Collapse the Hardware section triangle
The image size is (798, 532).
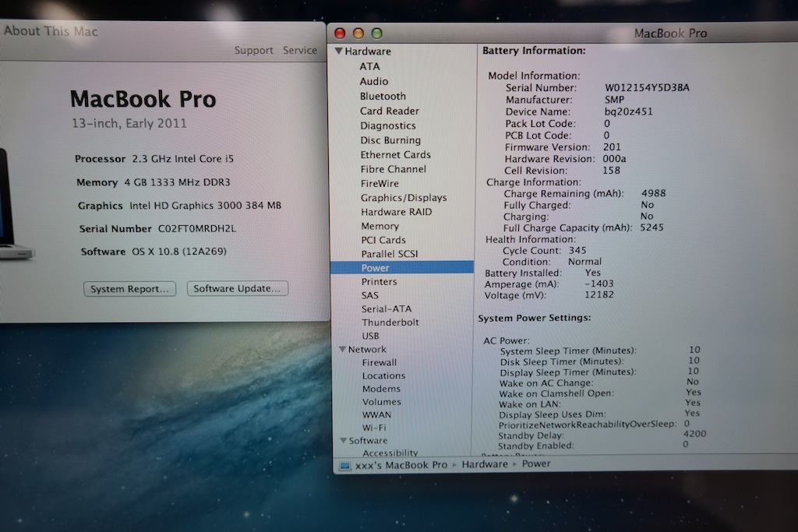pyautogui.click(x=338, y=51)
